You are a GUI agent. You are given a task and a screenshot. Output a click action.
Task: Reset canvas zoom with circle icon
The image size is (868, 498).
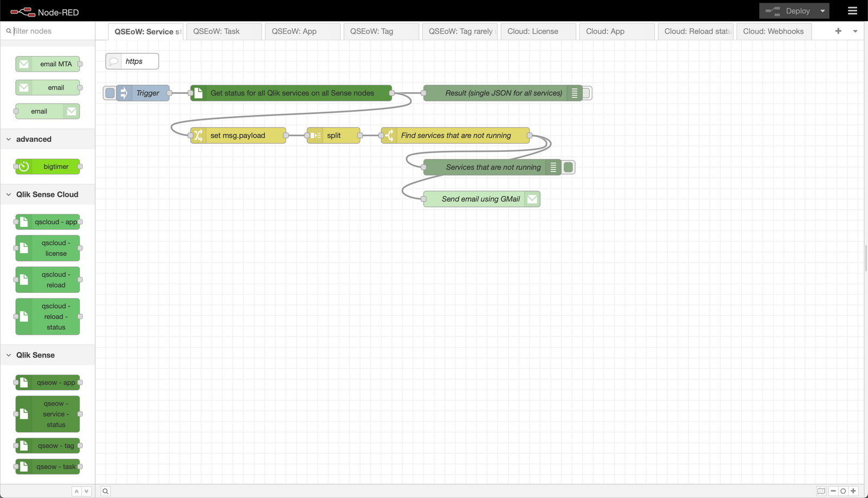(x=843, y=491)
